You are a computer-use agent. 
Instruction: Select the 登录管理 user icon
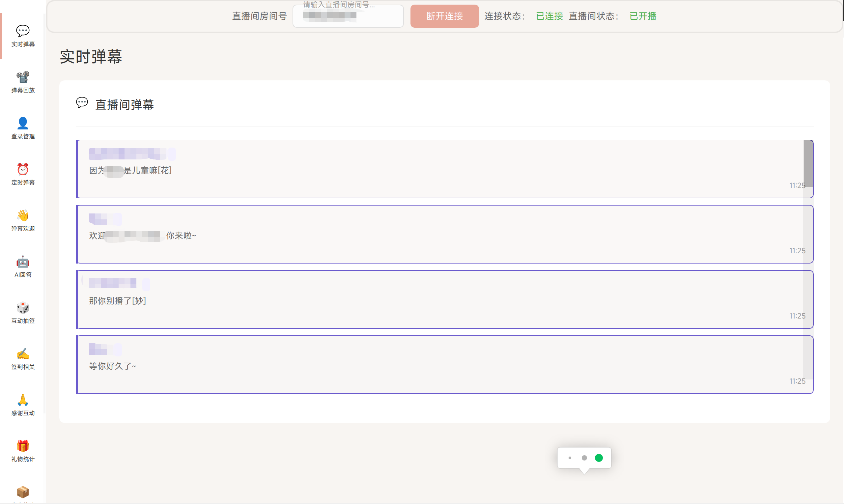(x=23, y=123)
